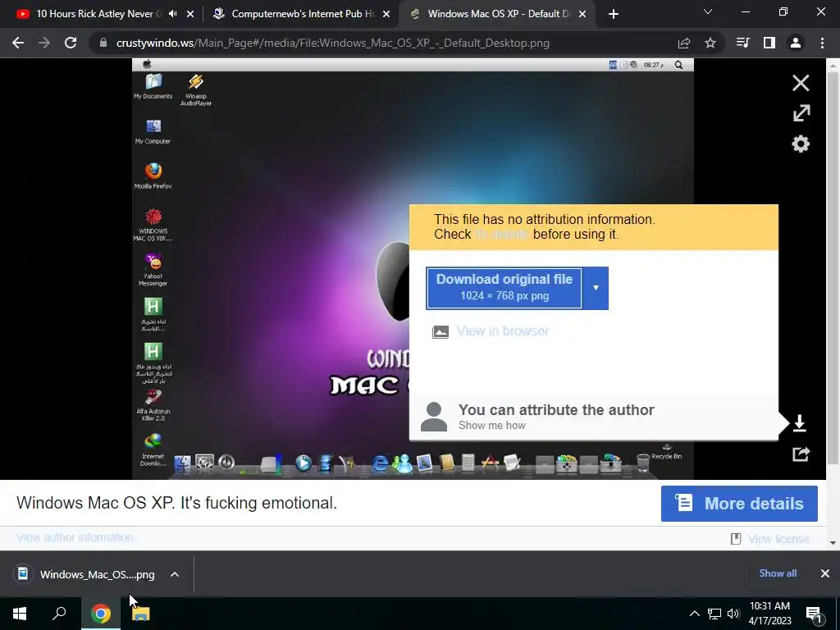The image size is (840, 630).
Task: Click View author information link
Action: [75, 537]
